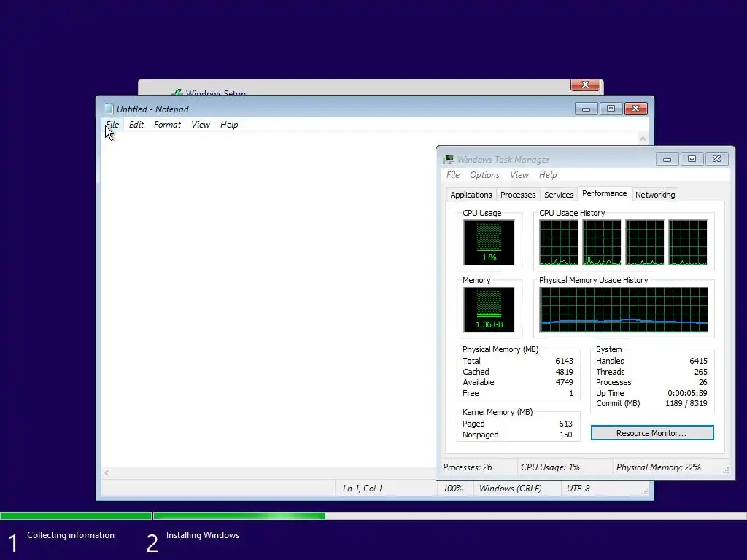Viewport: 747px width, 560px height.
Task: Click the Threads value 265
Action: coord(700,372)
